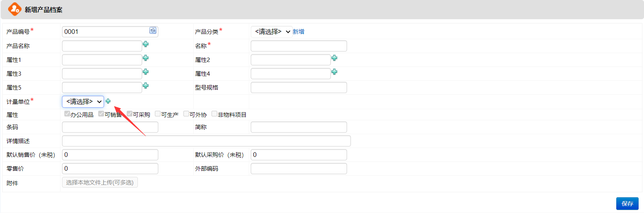Viewport: 644px width, 213px height.
Task: Toggle the 可销售 checkbox
Action: click(101, 113)
